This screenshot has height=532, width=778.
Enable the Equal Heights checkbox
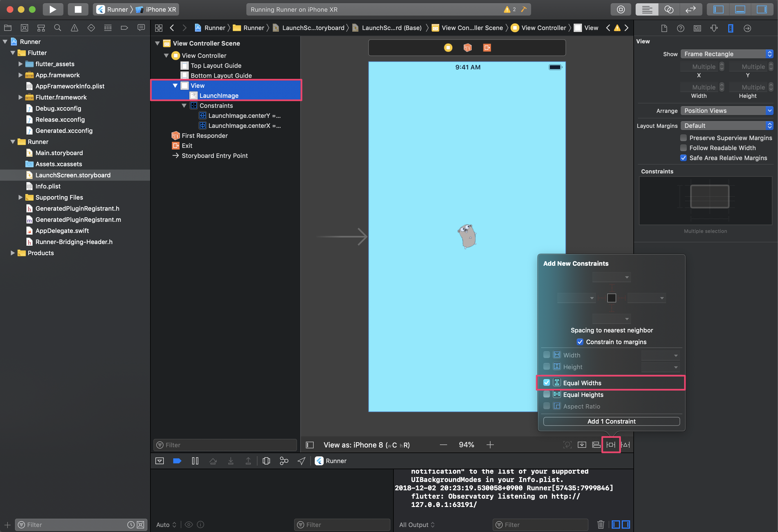pos(547,394)
